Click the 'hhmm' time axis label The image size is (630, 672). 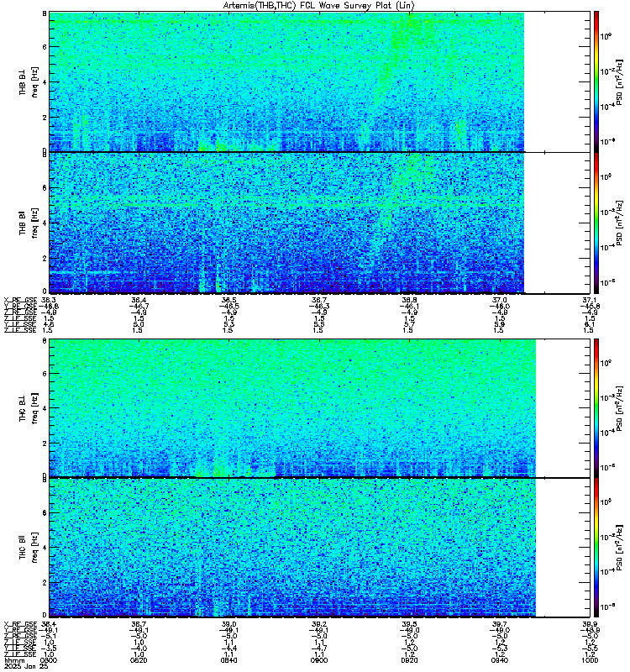(14, 660)
